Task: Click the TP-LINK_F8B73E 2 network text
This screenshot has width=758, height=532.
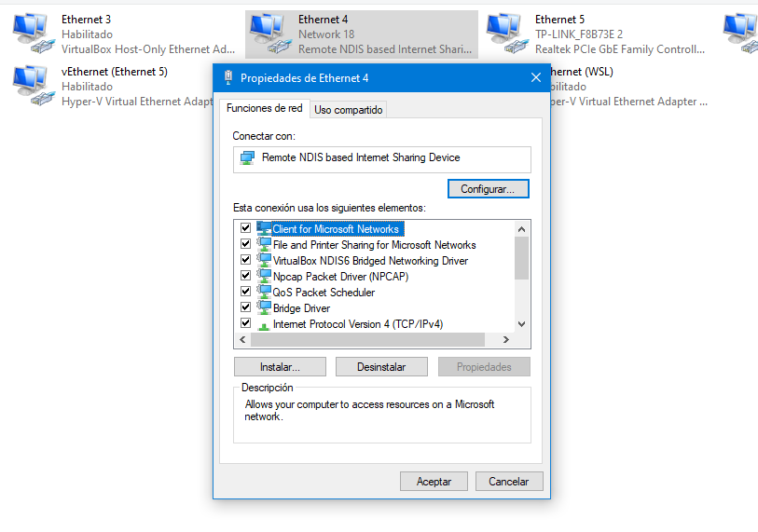Action: click(579, 34)
